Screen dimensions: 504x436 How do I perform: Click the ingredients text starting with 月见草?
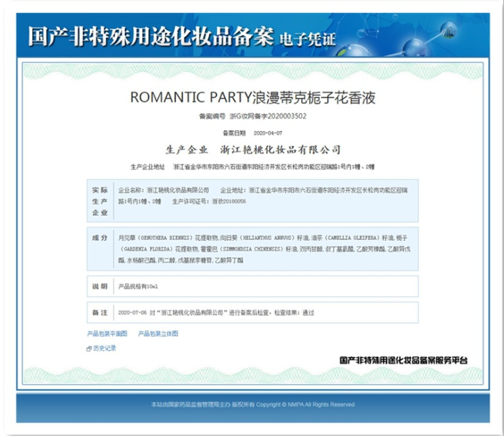(264, 249)
